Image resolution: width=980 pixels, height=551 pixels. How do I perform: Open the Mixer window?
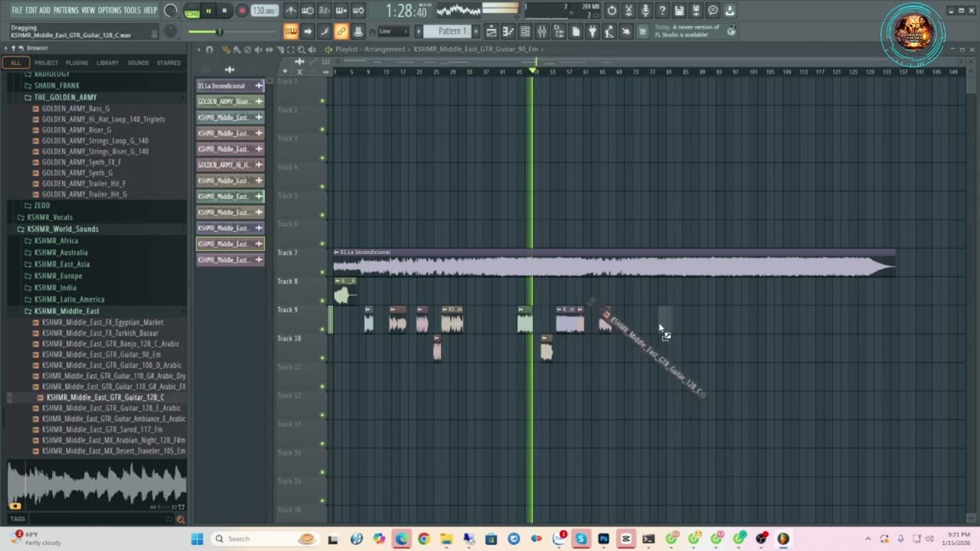pyautogui.click(x=542, y=31)
